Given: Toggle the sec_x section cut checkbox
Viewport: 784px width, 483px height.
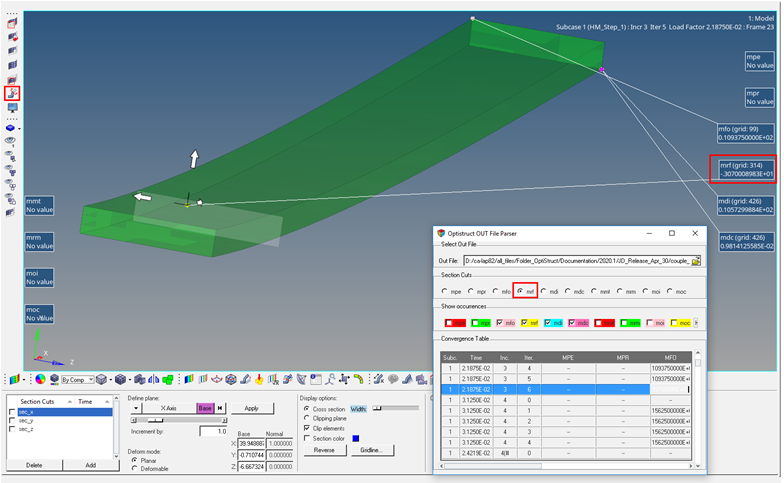Looking at the screenshot, I should click(x=12, y=412).
